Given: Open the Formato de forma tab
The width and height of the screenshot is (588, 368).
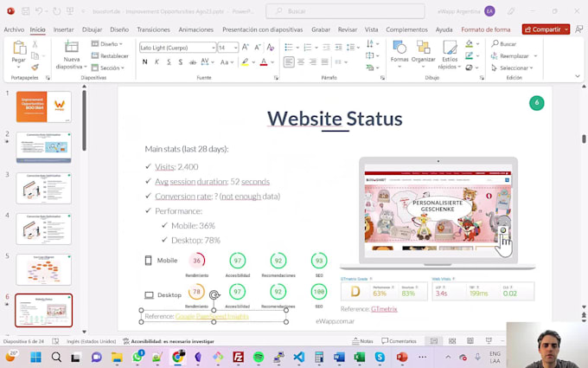Looking at the screenshot, I should pos(486,29).
